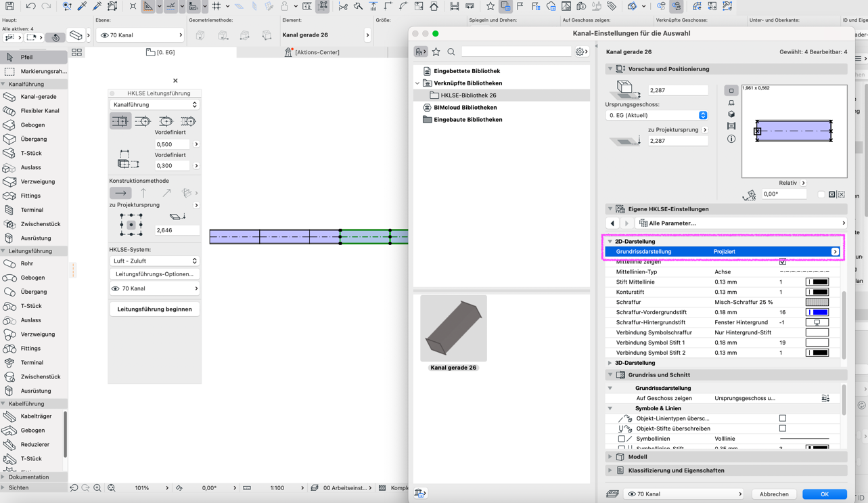The height and width of the screenshot is (503, 868).
Task: Select the 3D view preview icon
Action: (731, 114)
